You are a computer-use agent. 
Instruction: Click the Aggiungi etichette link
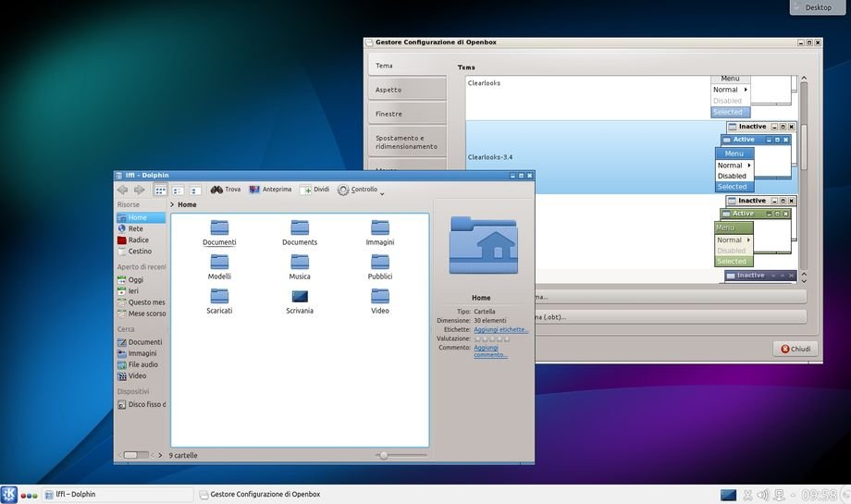(x=500, y=329)
